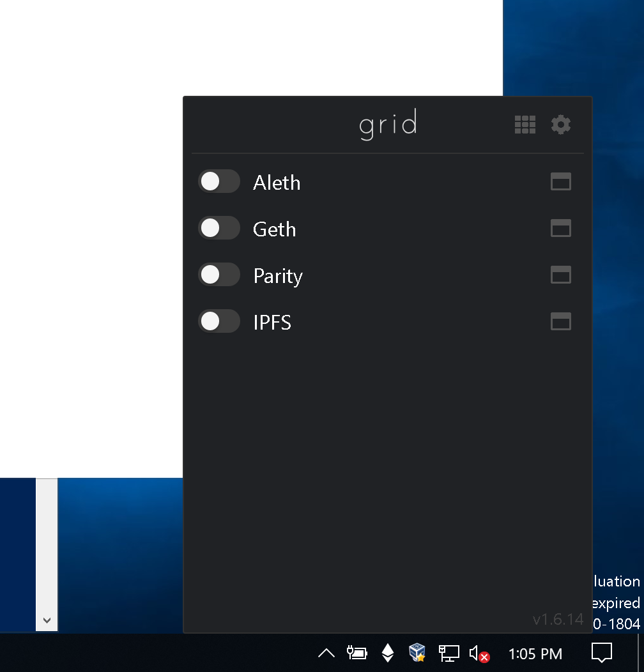The image size is (644, 672).
Task: Enable the Aleth client toggle
Action: click(x=219, y=181)
